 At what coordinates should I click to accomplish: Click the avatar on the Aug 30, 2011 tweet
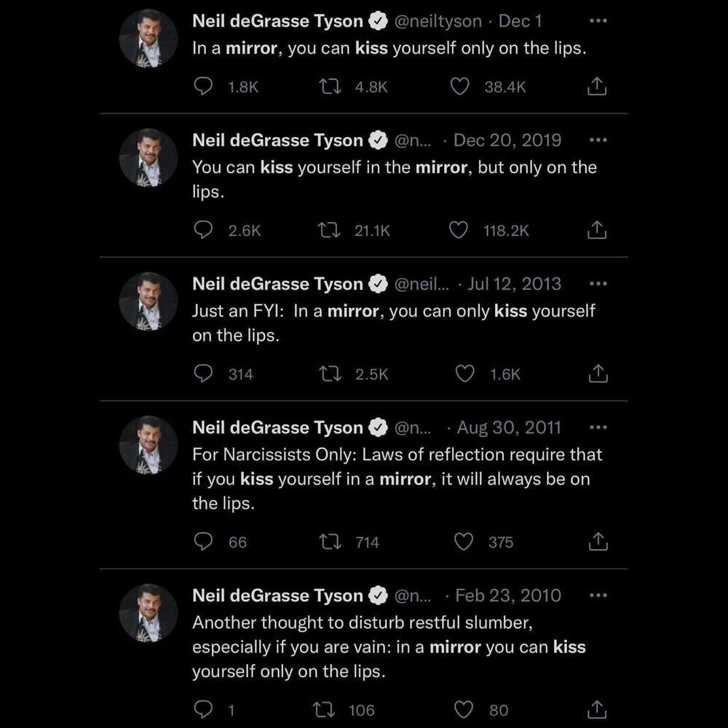point(149,445)
